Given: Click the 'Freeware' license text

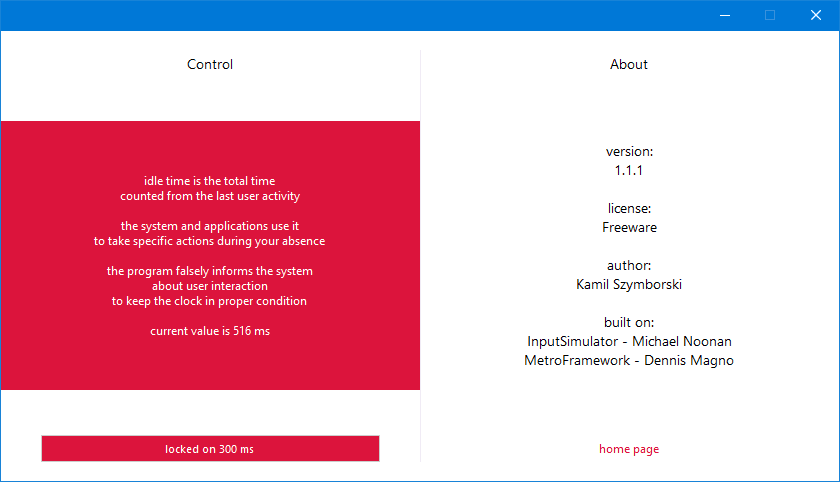Looking at the screenshot, I should pos(629,227).
